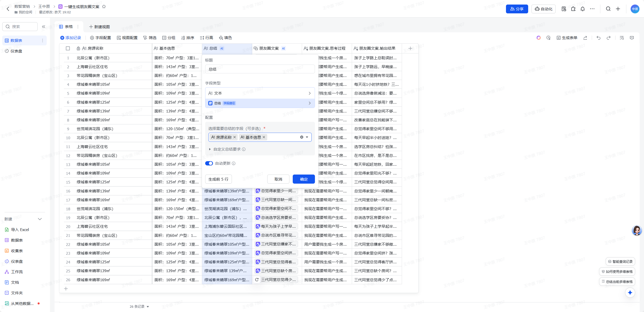Click the 确定 confirm button
644x312 pixels.
tap(304, 179)
